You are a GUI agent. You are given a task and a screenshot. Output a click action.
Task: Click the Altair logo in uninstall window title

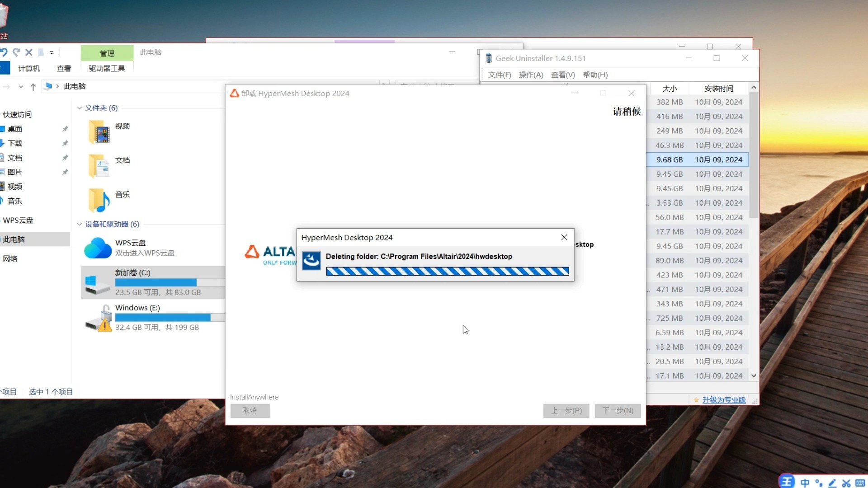coord(234,94)
